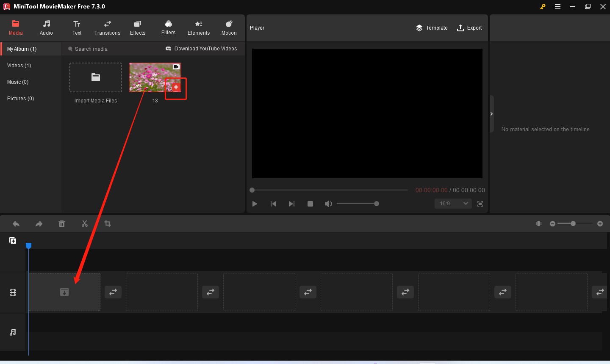Open the Media tab
Image resolution: width=610 pixels, height=364 pixels.
tap(16, 28)
